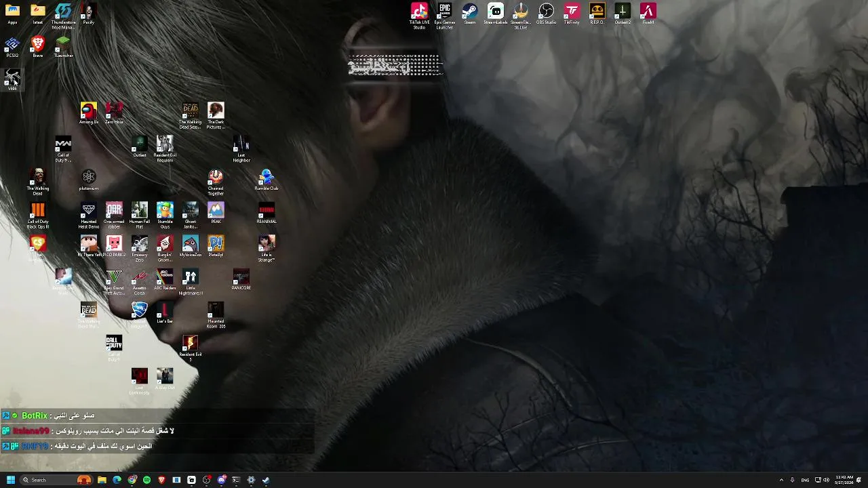The image size is (868, 488).
Task: Launch Epic Games Launcher shortcut
Action: pyautogui.click(x=444, y=16)
